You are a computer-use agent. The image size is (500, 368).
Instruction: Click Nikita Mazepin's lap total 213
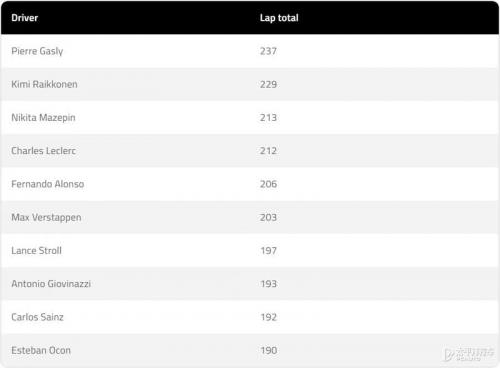[268, 118]
